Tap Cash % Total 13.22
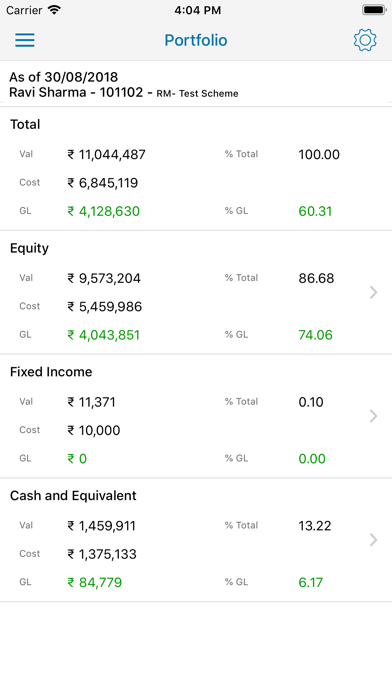The height and width of the screenshot is (696, 392). coord(315,526)
